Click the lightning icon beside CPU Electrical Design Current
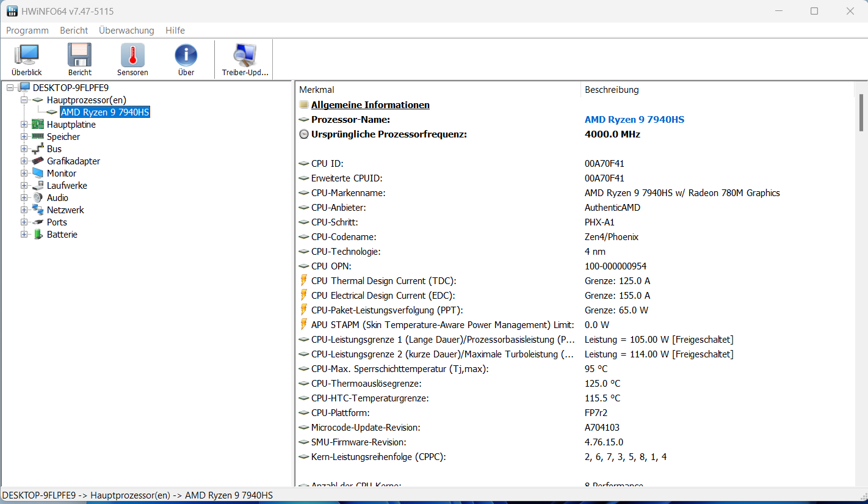 point(304,295)
